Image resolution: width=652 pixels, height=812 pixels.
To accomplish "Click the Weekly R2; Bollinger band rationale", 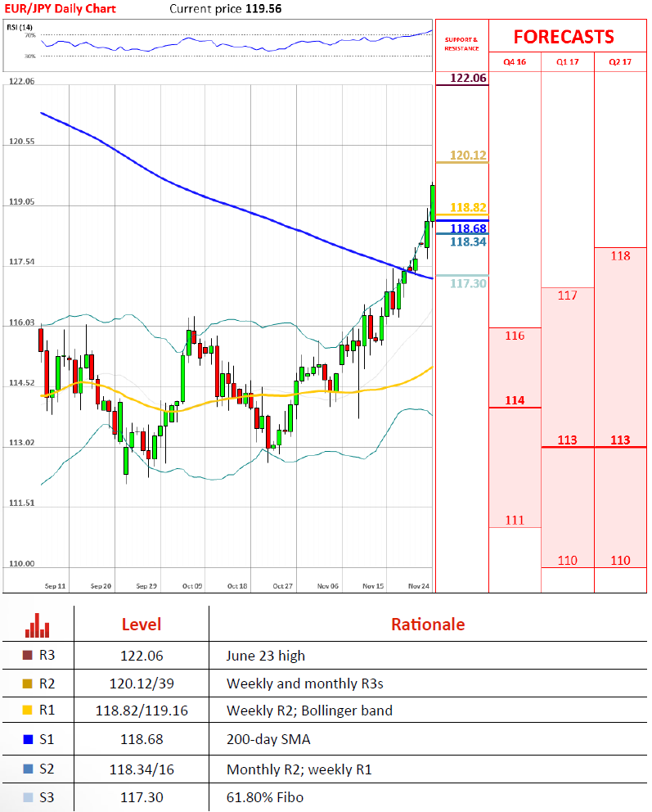I will pos(309,710).
